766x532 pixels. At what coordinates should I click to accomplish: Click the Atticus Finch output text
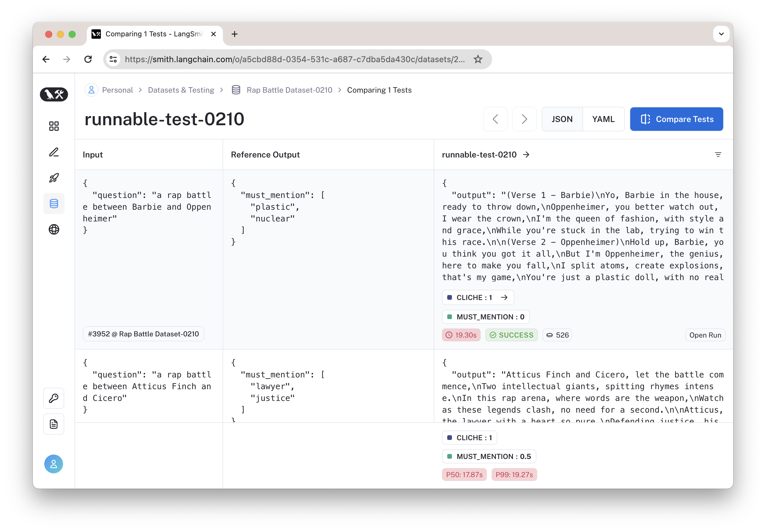click(583, 390)
